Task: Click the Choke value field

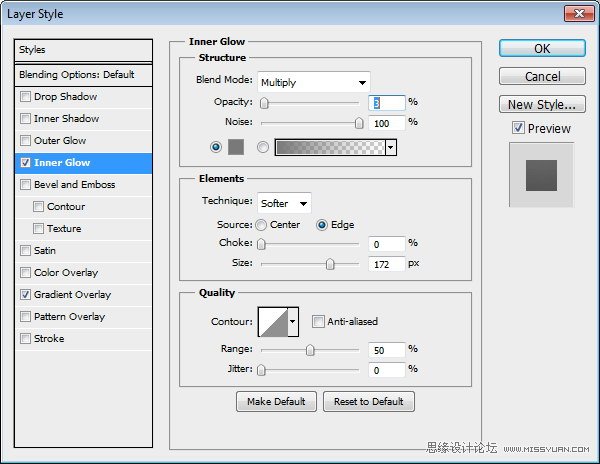Action: [386, 244]
